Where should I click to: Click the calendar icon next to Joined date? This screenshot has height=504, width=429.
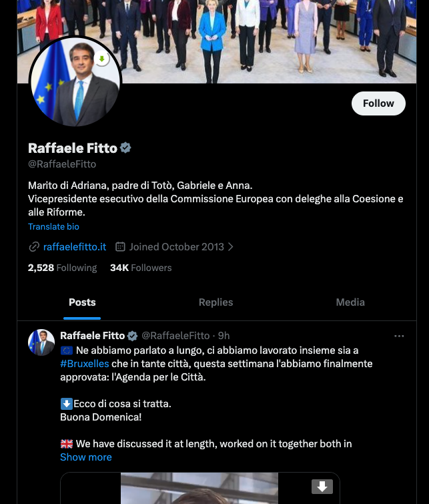(x=121, y=247)
